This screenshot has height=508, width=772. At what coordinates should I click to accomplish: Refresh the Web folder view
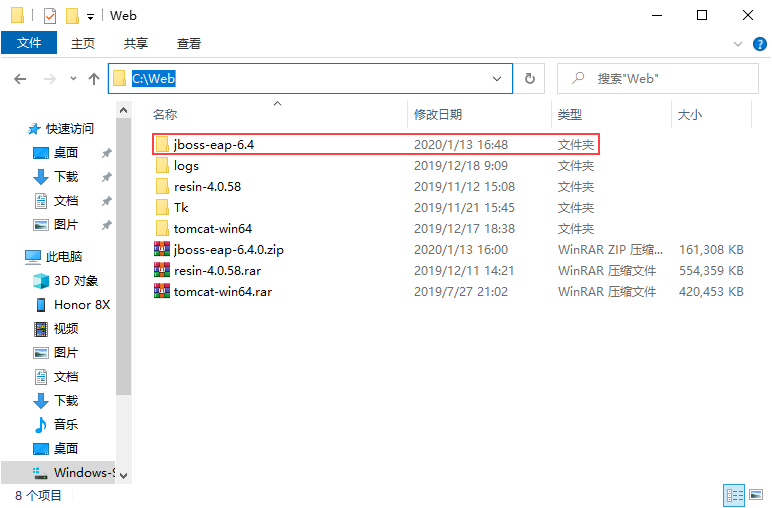click(x=530, y=78)
